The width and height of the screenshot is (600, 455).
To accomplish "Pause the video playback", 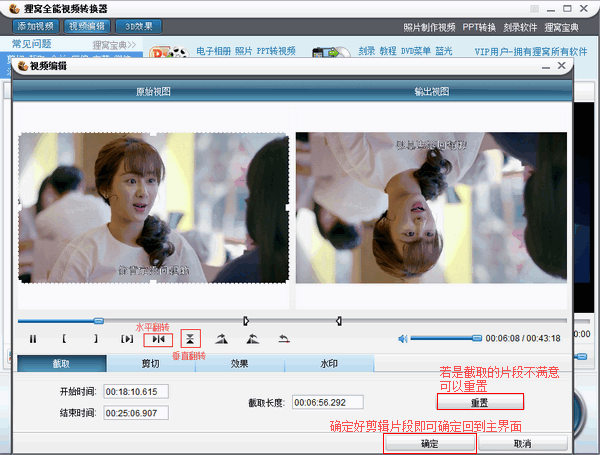I will click(x=33, y=339).
